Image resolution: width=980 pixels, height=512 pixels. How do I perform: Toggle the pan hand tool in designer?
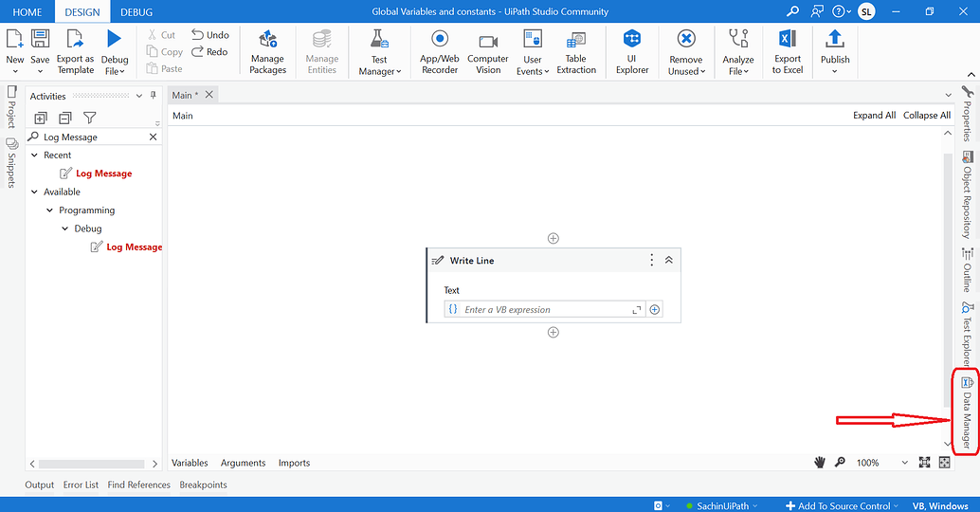coord(820,463)
